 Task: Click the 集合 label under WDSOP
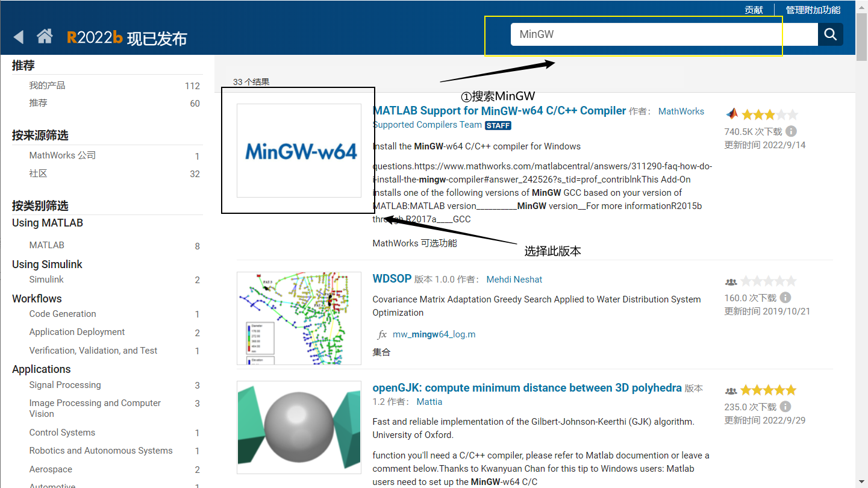pyautogui.click(x=381, y=352)
